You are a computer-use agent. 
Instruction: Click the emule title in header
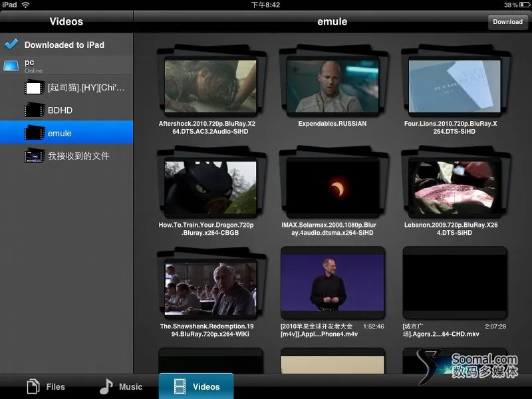click(x=332, y=22)
